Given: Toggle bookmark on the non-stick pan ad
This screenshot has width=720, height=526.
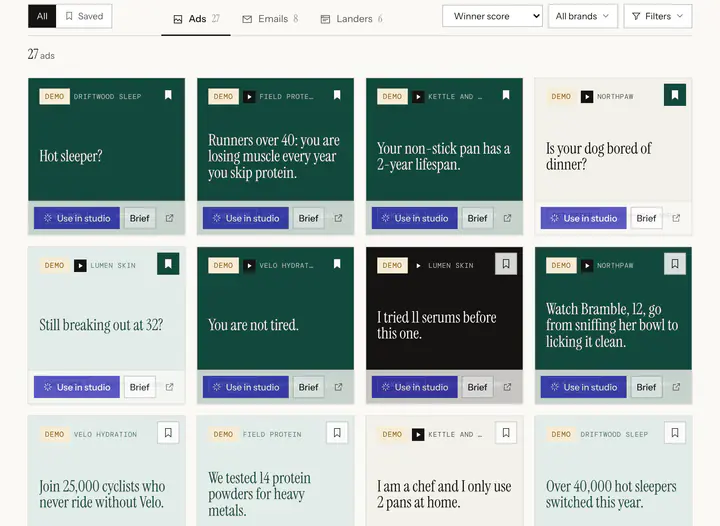Looking at the screenshot, I should (506, 95).
